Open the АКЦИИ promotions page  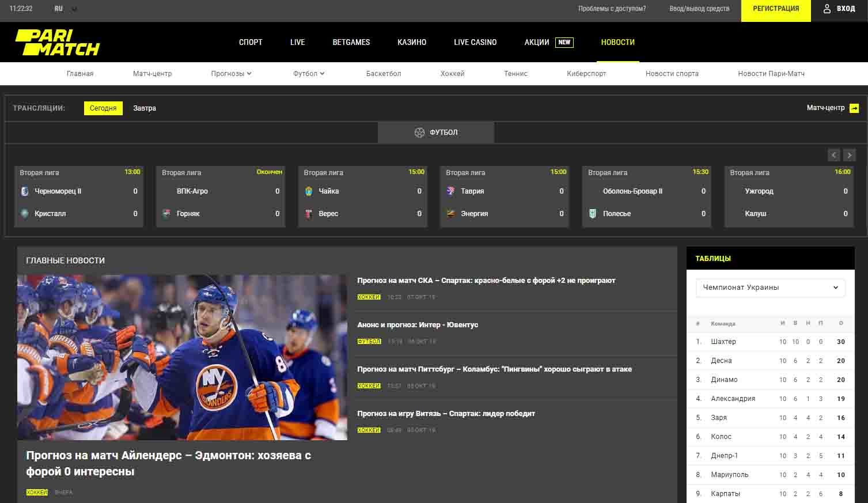point(537,42)
